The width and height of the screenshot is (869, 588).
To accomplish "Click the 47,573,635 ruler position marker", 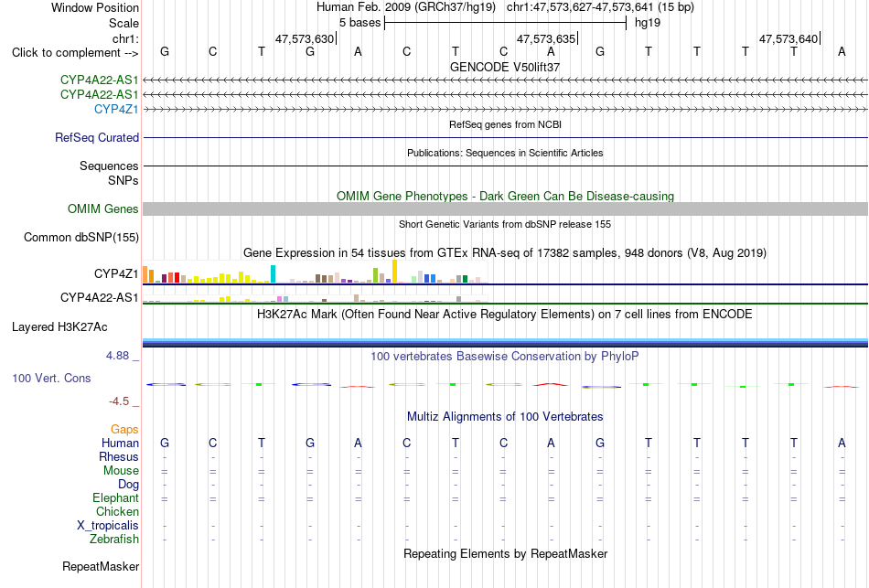I will (x=547, y=38).
